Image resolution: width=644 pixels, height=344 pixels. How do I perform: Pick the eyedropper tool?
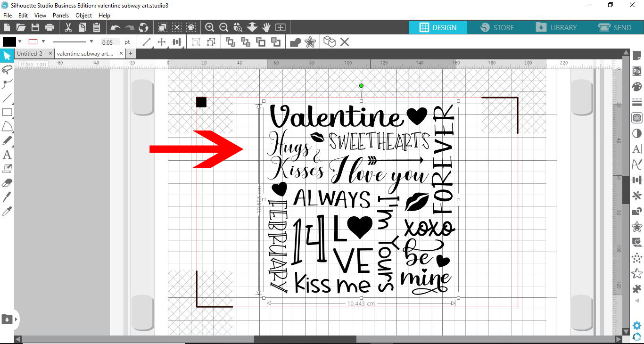point(7,211)
